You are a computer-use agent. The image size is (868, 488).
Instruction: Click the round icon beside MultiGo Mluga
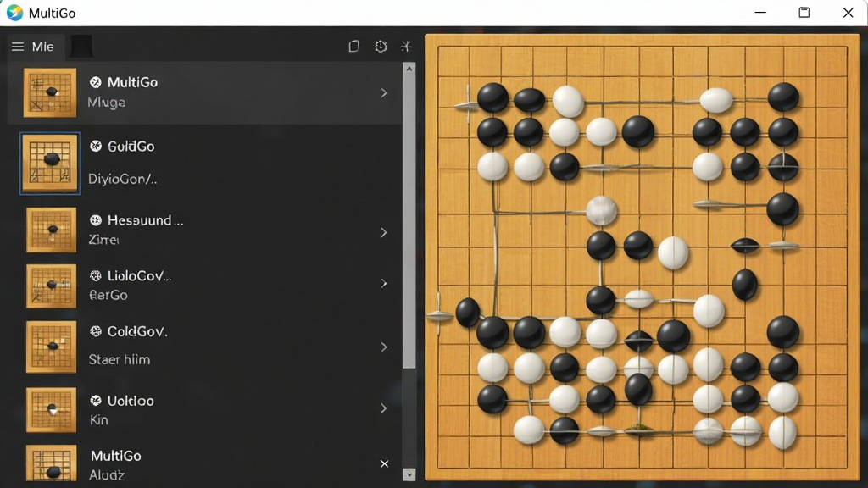click(x=96, y=82)
